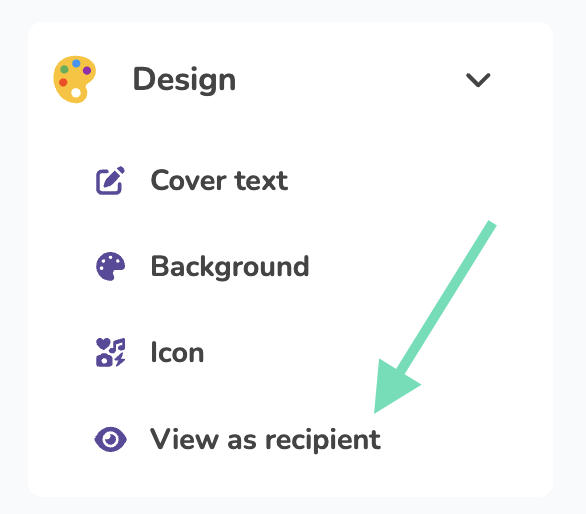Choose the Icon menu entry
The width and height of the screenshot is (586, 514).
coord(177,352)
